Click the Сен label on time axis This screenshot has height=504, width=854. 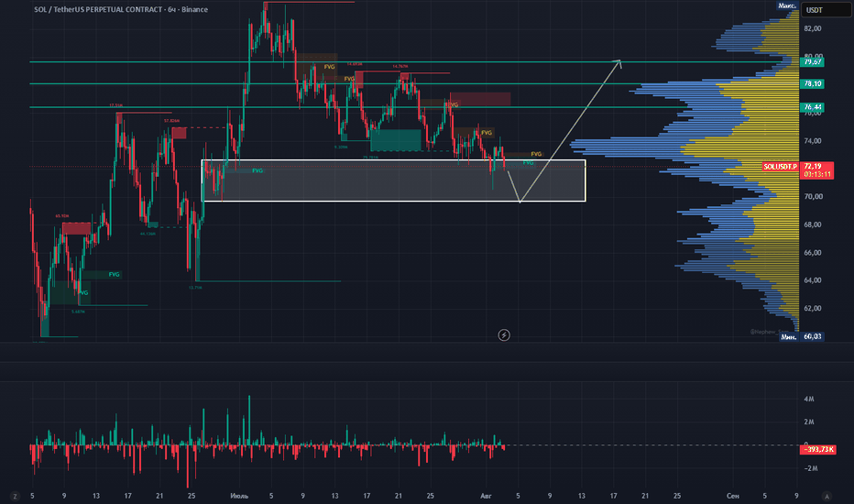[x=732, y=496]
